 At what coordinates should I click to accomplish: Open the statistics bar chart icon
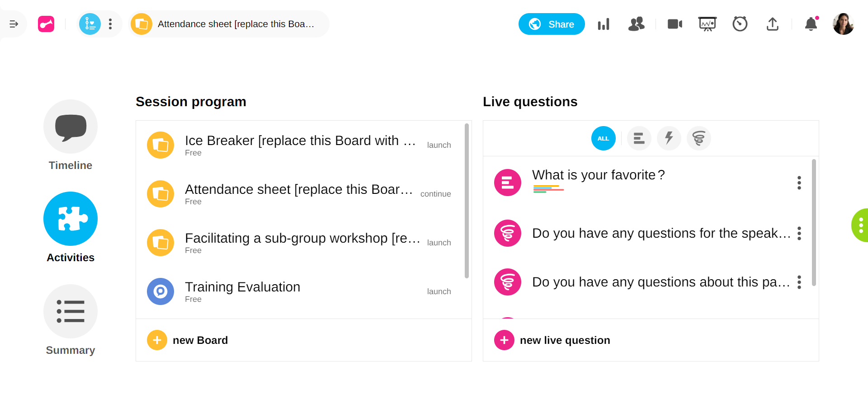604,24
